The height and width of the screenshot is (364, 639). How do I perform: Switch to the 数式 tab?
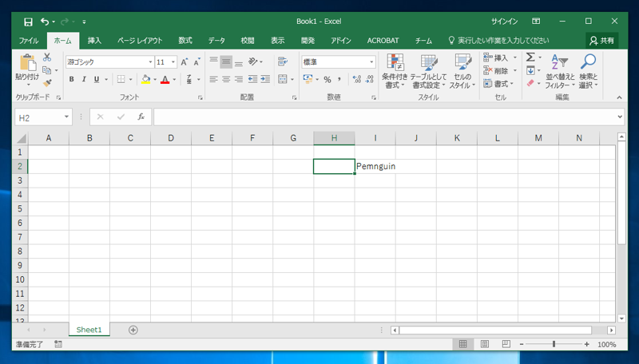tap(185, 40)
